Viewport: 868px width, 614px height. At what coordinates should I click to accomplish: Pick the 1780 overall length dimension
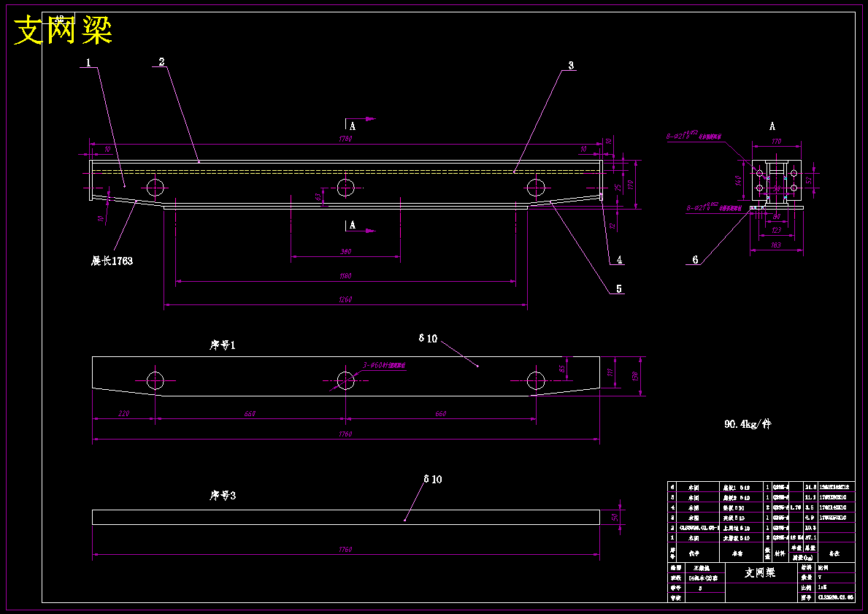tap(345, 139)
